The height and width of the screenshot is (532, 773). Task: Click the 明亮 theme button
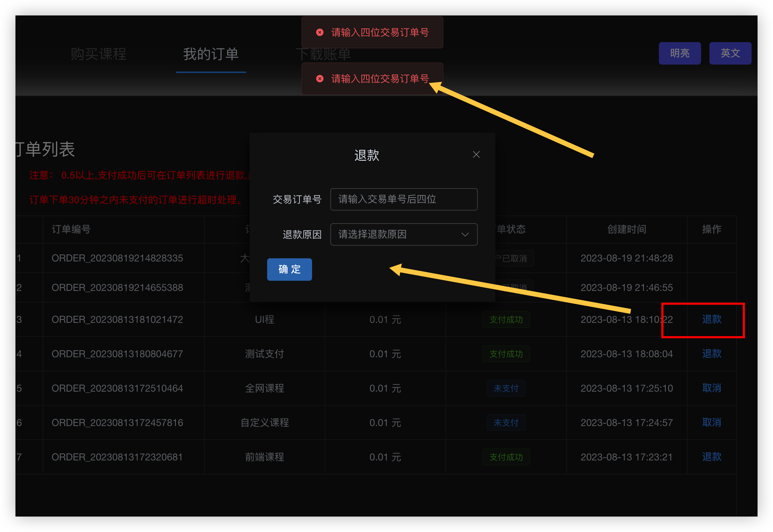(x=680, y=53)
